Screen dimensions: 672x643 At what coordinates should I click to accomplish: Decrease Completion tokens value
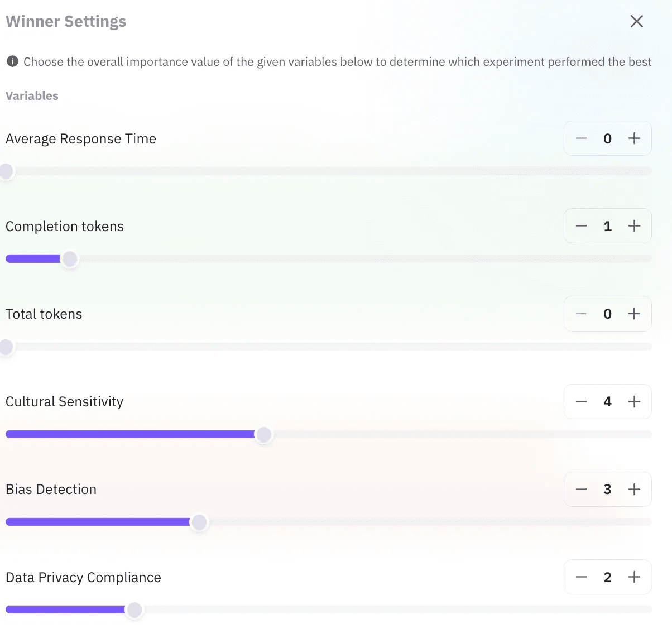click(581, 226)
